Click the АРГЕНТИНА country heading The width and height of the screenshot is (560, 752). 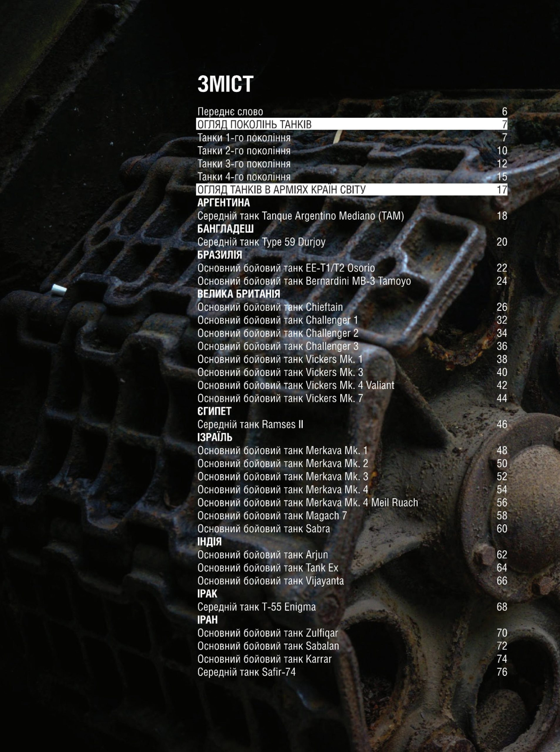tap(223, 203)
